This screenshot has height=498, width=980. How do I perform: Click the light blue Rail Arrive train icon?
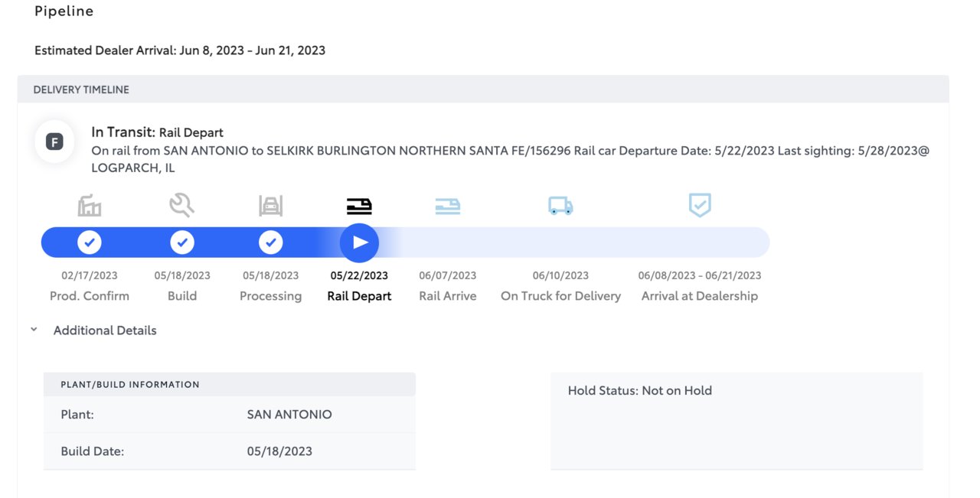tap(448, 205)
